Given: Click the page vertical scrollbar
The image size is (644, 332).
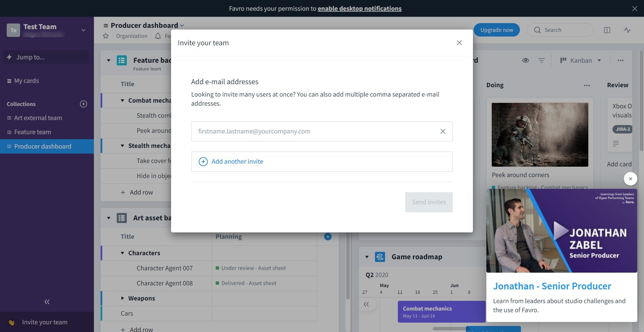Looking at the screenshot, I should pyautogui.click(x=641, y=101).
